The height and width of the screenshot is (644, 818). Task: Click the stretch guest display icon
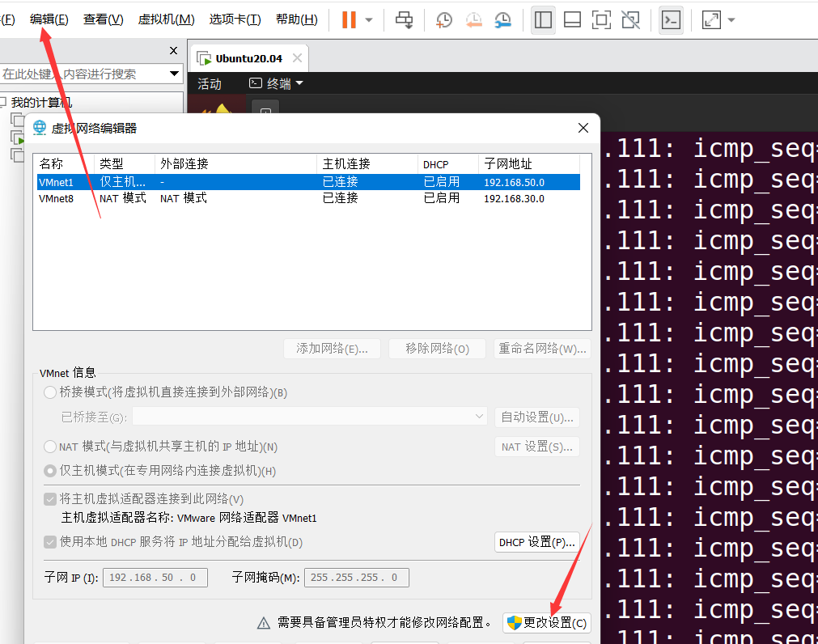click(711, 19)
